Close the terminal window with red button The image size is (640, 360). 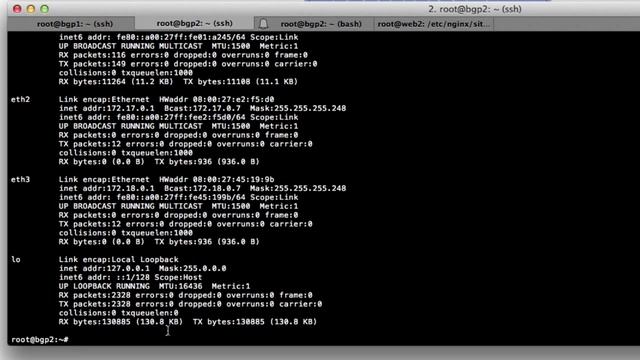pyautogui.click(x=17, y=9)
